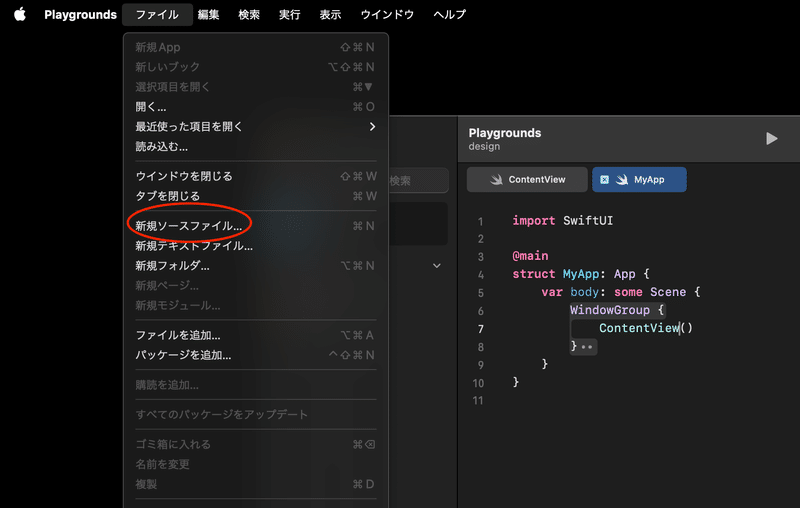Screen dimensions: 800x508
Task: Click Scene type on line 5
Action: 668,292
